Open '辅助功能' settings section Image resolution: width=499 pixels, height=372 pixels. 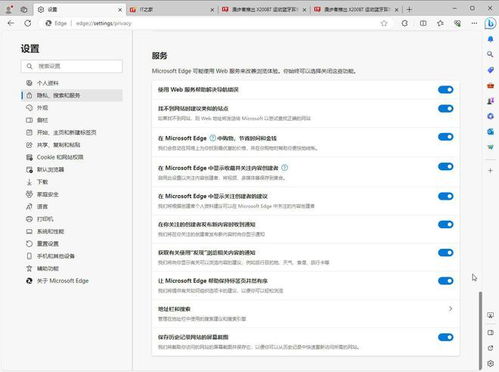72,268
